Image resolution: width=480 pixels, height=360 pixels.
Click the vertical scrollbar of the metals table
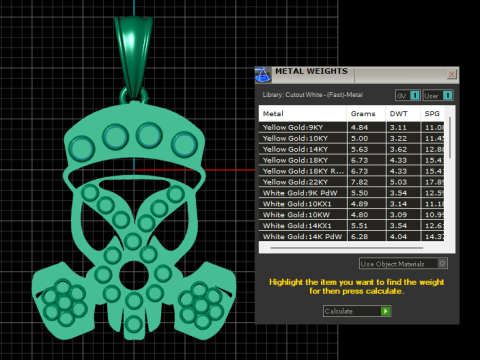point(450,137)
